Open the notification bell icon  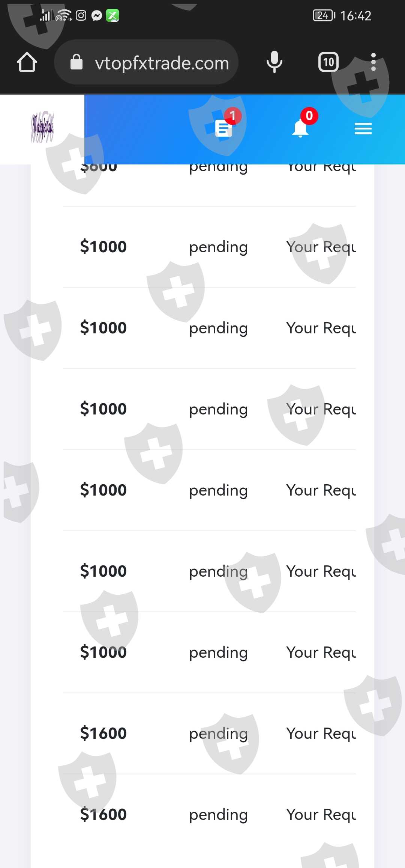pyautogui.click(x=301, y=128)
